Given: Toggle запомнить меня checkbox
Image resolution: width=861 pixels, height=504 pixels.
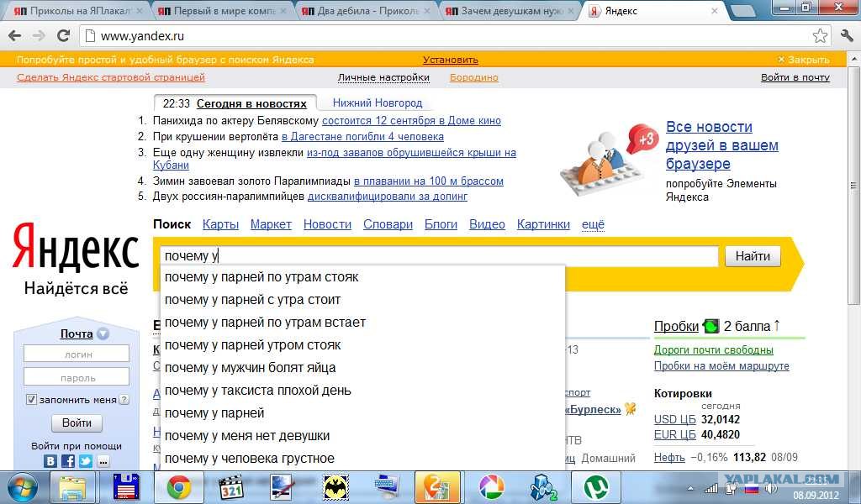Looking at the screenshot, I should coord(31,400).
